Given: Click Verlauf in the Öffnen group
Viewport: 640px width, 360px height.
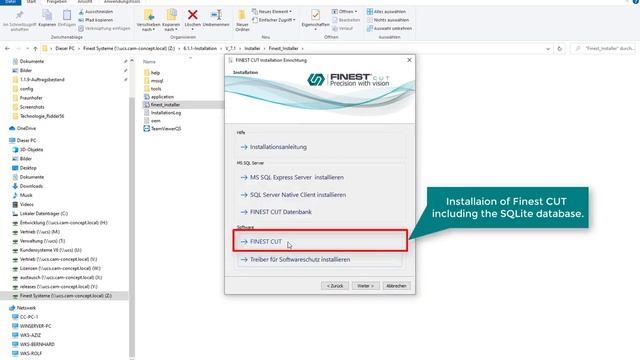Looking at the screenshot, I should [343, 29].
